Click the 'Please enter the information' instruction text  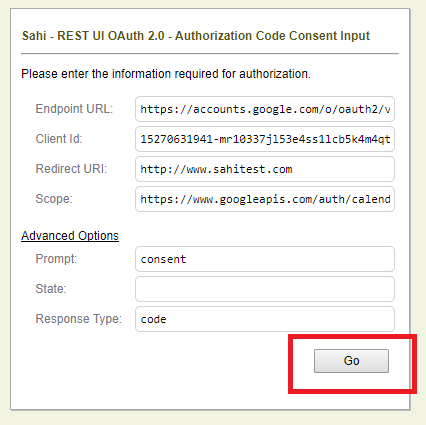(x=166, y=74)
